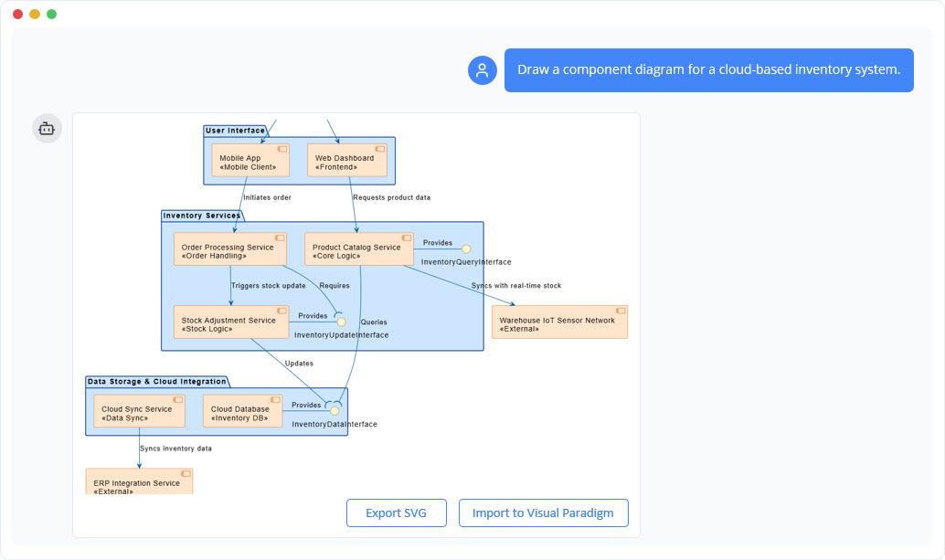This screenshot has width=945, height=560.
Task: Click the component icon on Product Catalog Service
Action: click(406, 237)
